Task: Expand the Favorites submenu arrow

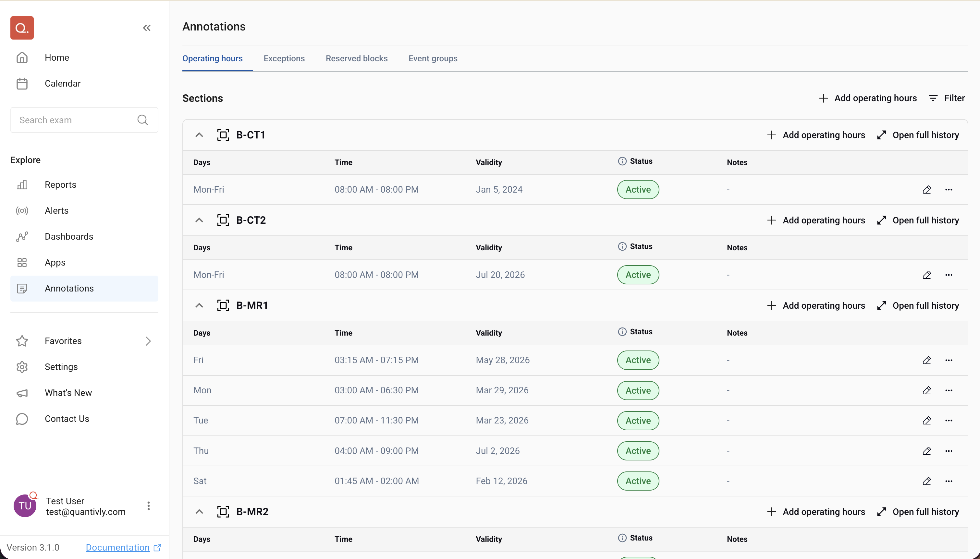Action: (148, 341)
